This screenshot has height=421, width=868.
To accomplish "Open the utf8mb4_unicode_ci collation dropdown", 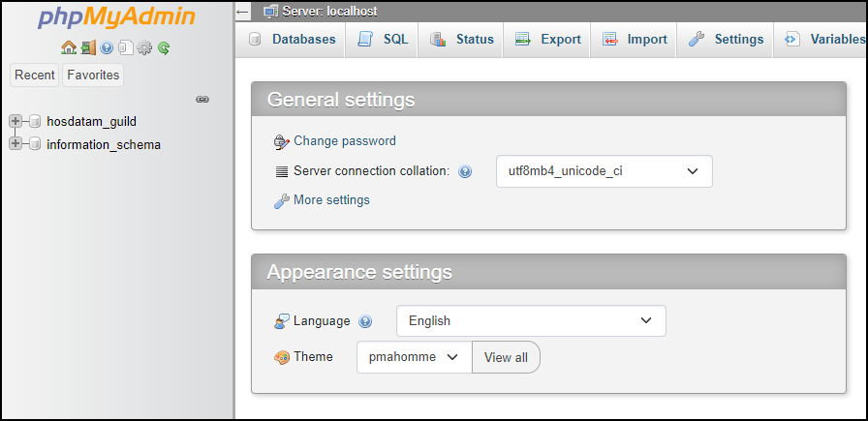I will [x=604, y=171].
